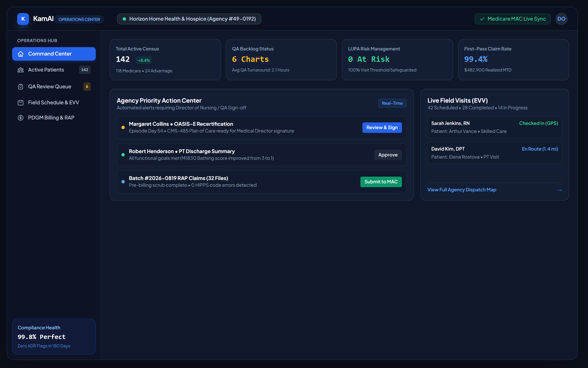Click the arrow beside View Full Agency Dispatch Map

pos(560,190)
